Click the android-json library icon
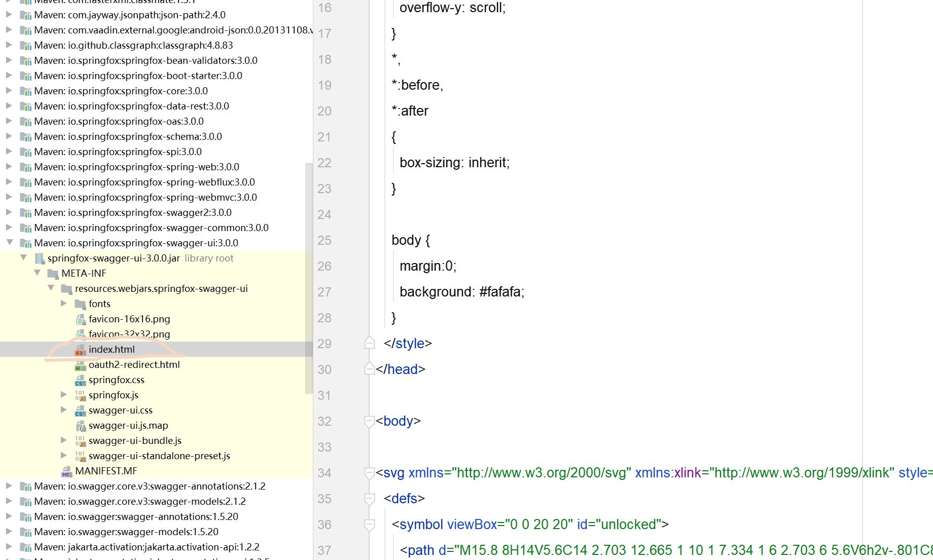The height and width of the screenshot is (560, 933). tap(25, 30)
